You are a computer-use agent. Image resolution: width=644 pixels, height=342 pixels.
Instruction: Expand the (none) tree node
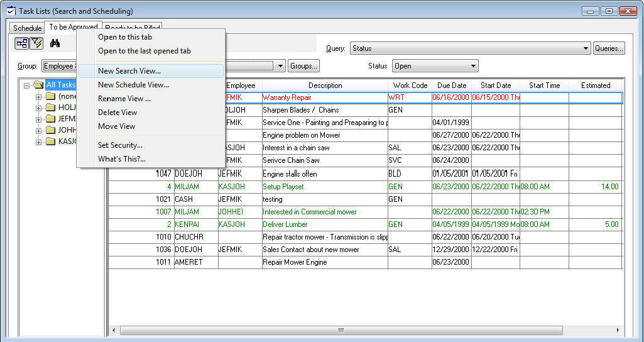click(38, 96)
